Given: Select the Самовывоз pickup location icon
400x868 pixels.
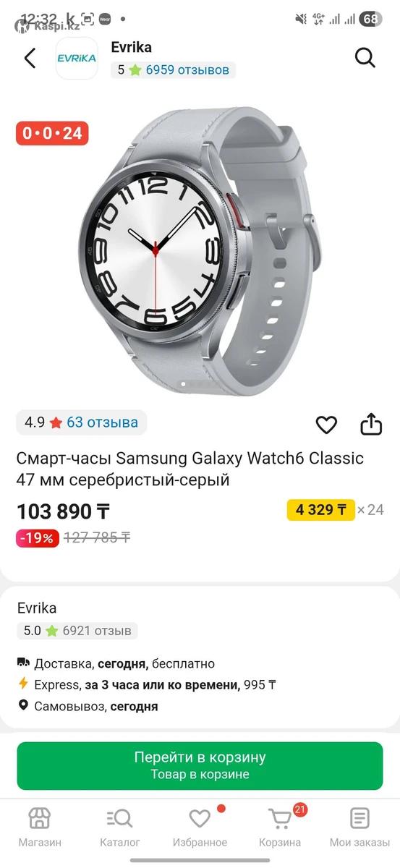Looking at the screenshot, I should [x=23, y=706].
